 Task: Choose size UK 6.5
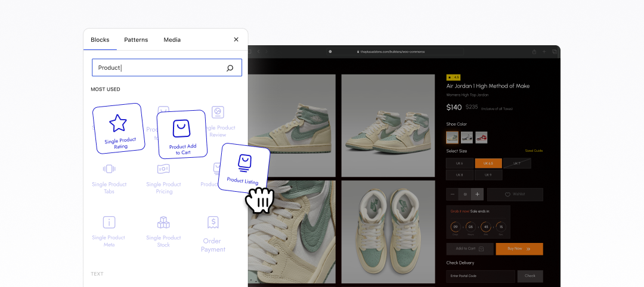[488, 163]
